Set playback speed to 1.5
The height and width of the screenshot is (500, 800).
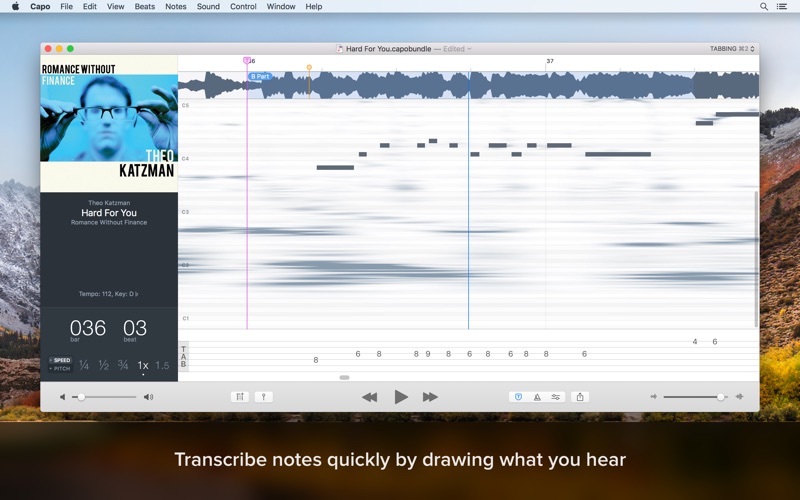162,365
